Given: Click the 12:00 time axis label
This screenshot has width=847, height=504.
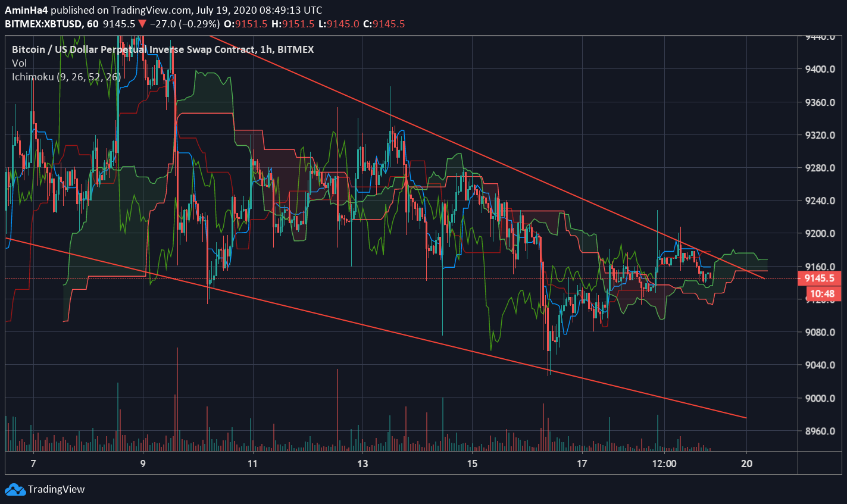Looking at the screenshot, I should point(664,464).
